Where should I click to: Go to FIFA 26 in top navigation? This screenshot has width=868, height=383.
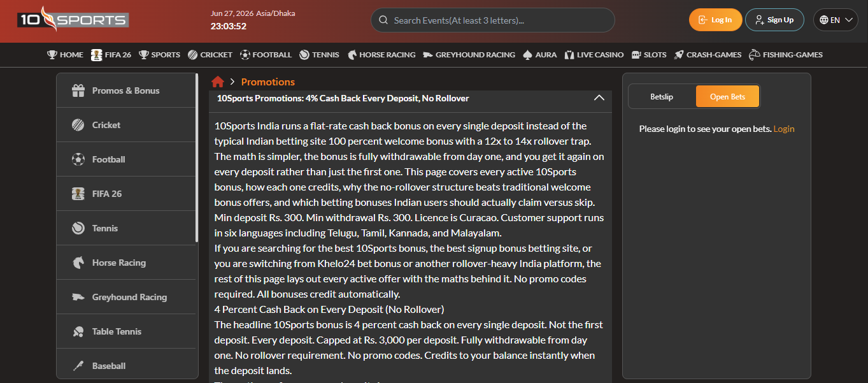111,55
